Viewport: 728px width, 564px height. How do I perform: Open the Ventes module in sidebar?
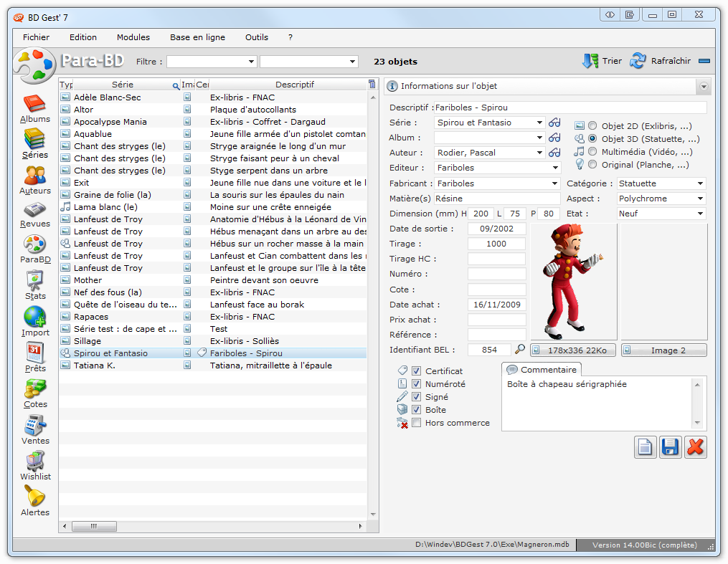35,430
